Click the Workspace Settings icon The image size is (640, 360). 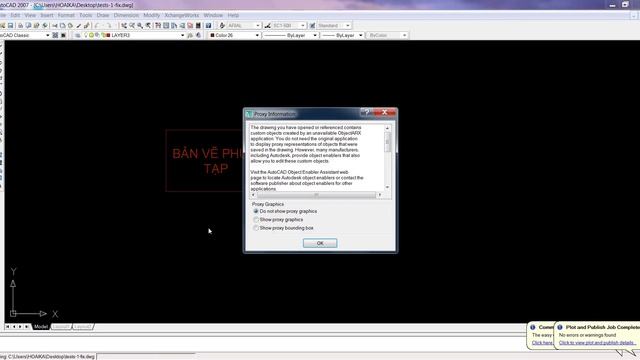point(55,35)
